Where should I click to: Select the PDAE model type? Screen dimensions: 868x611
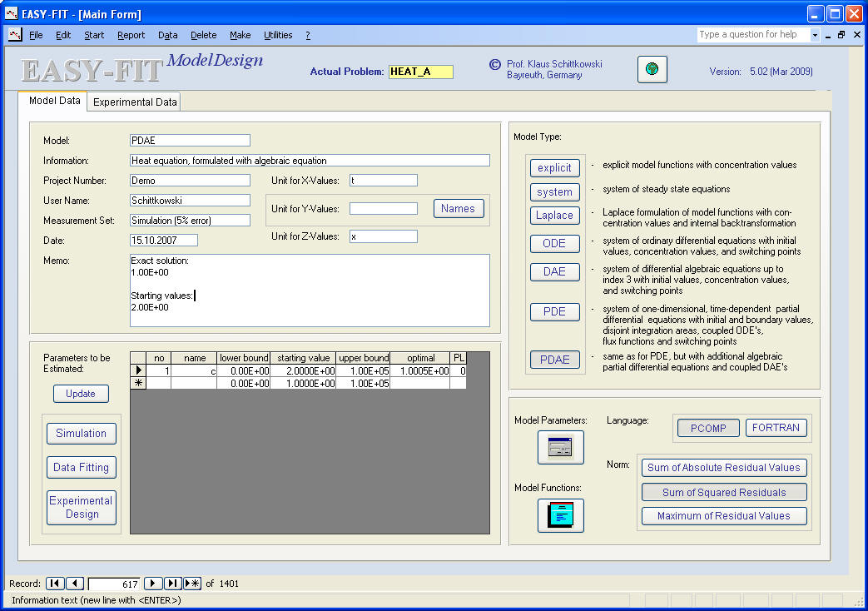554,360
